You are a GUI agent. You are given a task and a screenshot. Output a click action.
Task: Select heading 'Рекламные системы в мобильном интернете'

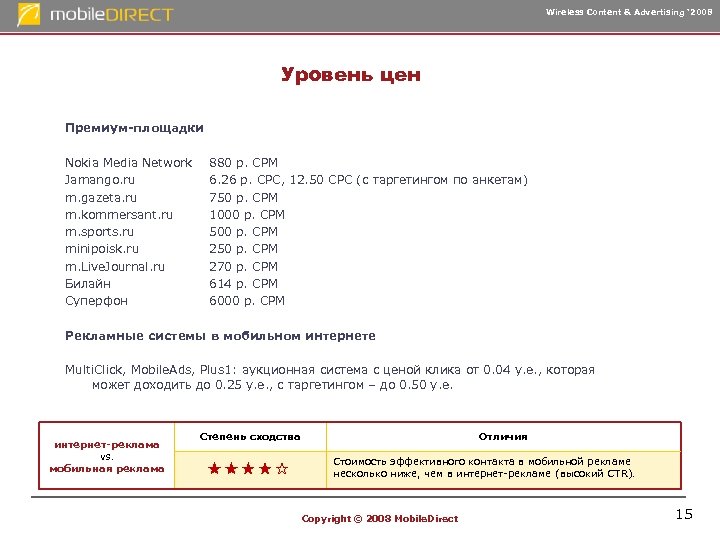point(220,336)
